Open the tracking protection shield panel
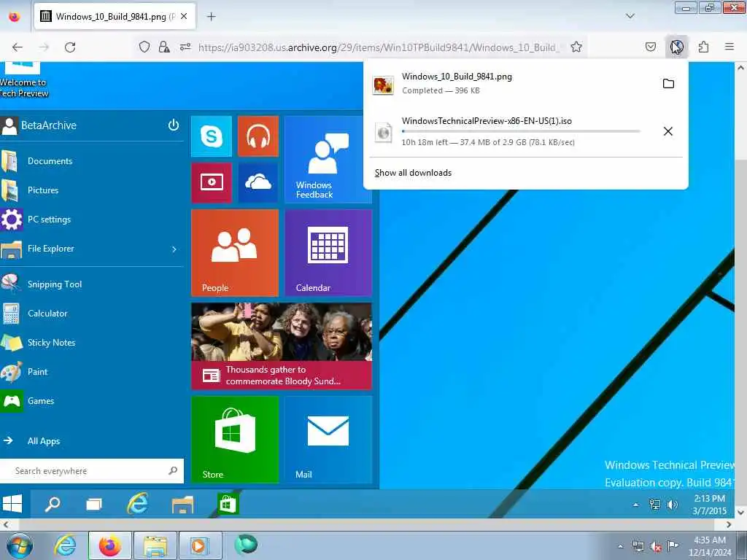 pos(144,47)
